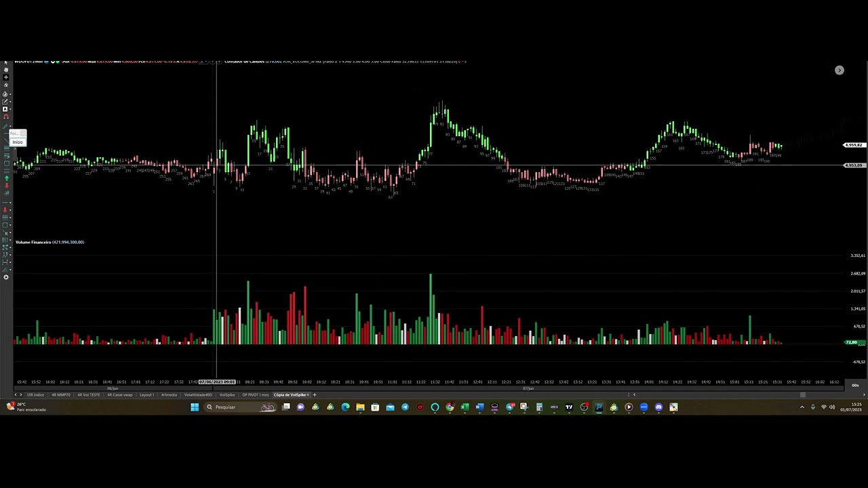Click the chart scrollbar left arrow
This screenshot has width=868, height=488.
[x=634, y=394]
